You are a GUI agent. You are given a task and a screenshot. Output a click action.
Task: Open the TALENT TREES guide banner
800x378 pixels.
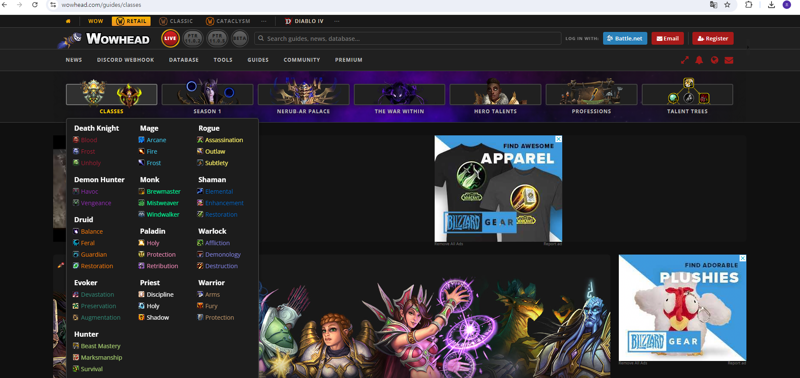[687, 96]
